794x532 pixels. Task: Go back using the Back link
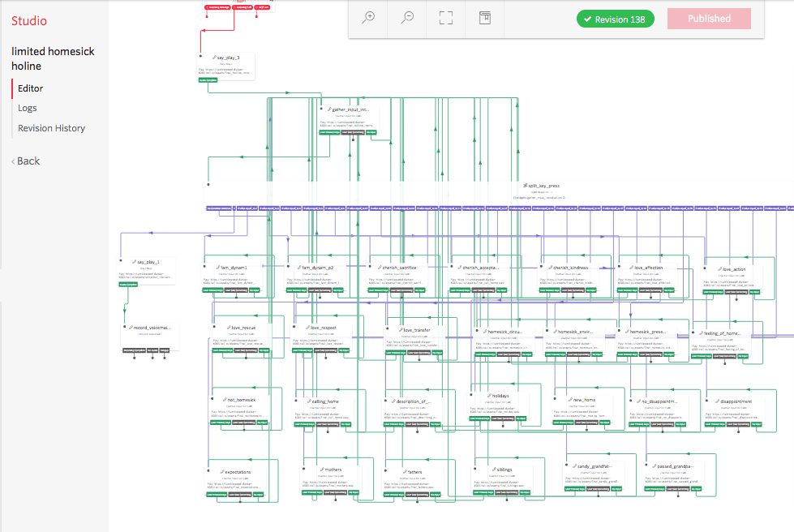point(26,161)
